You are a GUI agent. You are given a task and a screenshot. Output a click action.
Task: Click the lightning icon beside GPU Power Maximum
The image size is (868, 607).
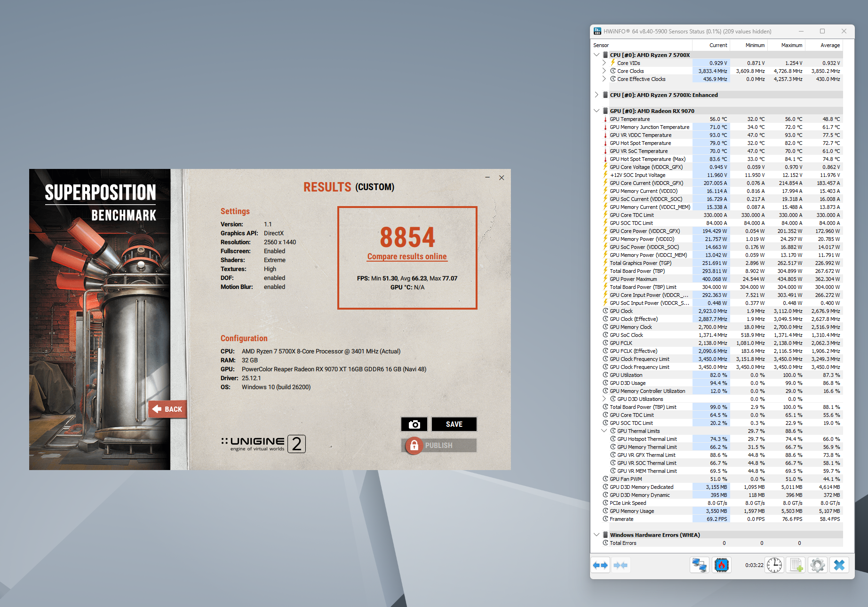click(x=605, y=279)
